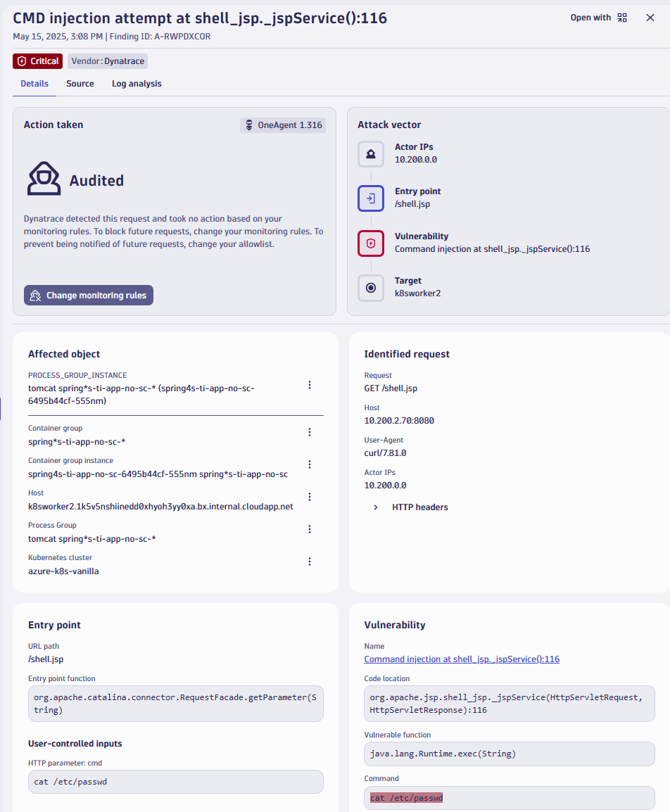The image size is (670, 812).
Task: Click the OneAgent 1.316 version badge icon
Action: [x=248, y=125]
